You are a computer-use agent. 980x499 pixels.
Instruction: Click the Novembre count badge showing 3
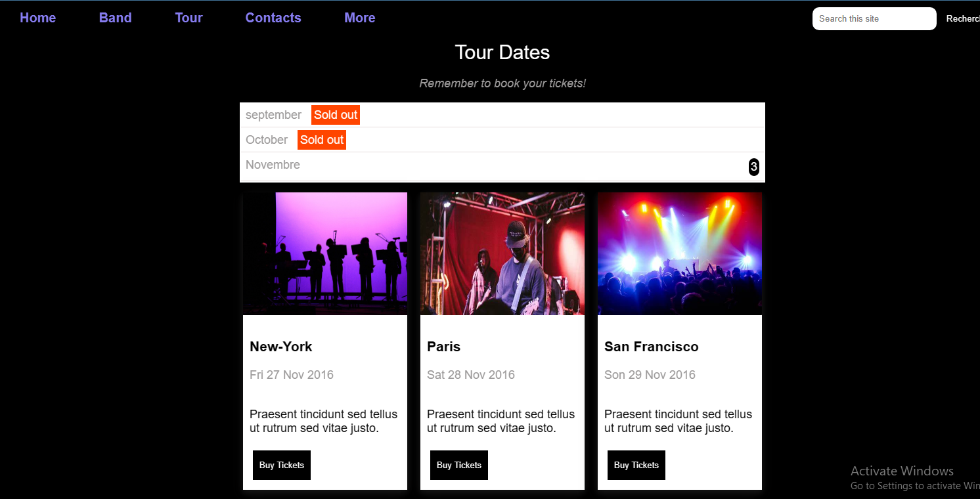(x=753, y=167)
